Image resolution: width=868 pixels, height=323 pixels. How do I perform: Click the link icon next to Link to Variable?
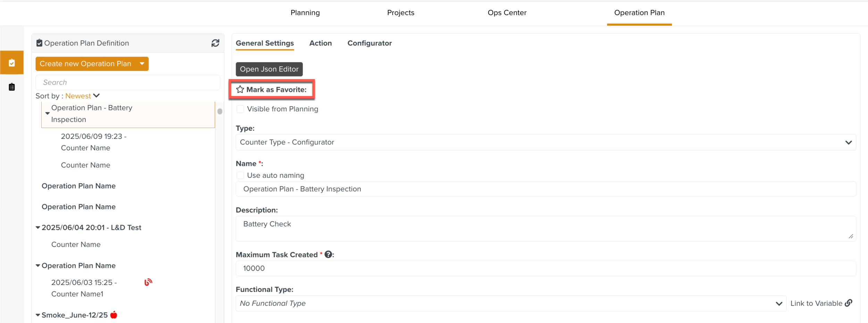pos(849,303)
